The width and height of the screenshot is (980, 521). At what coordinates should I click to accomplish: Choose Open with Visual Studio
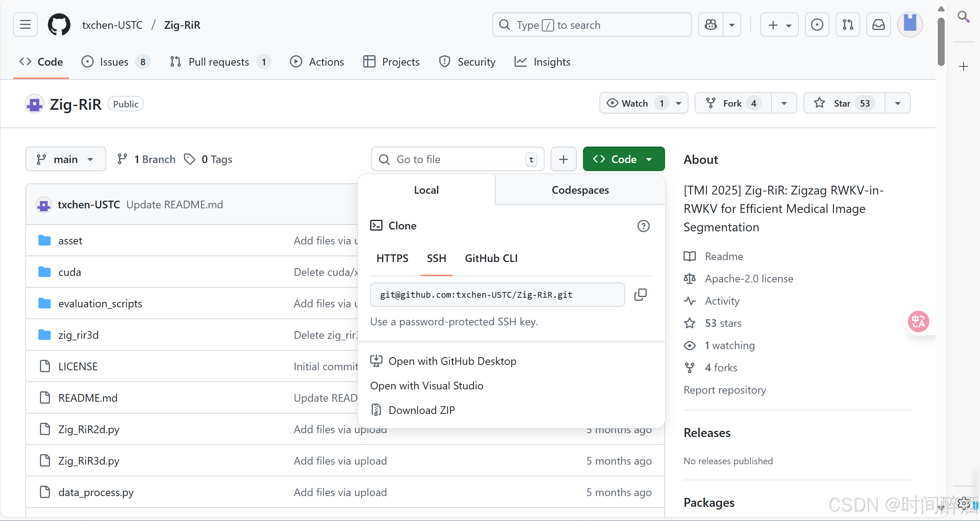point(427,386)
